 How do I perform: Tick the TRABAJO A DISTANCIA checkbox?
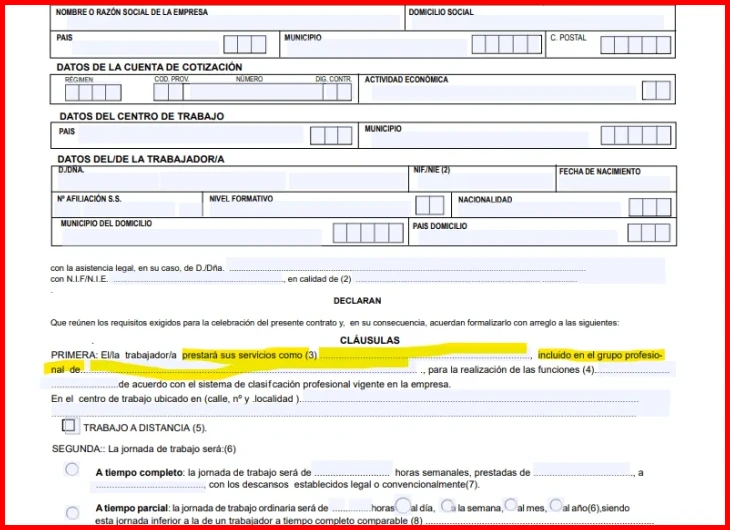tap(69, 426)
